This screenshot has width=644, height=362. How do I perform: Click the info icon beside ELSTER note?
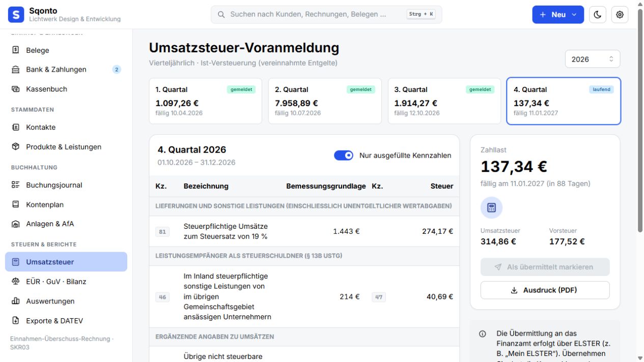483,334
